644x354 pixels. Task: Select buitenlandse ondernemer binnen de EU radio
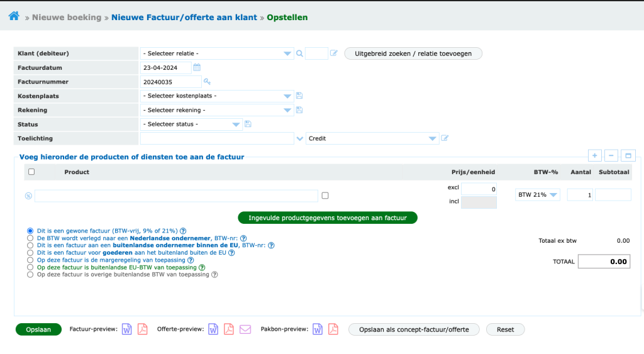[x=30, y=245]
